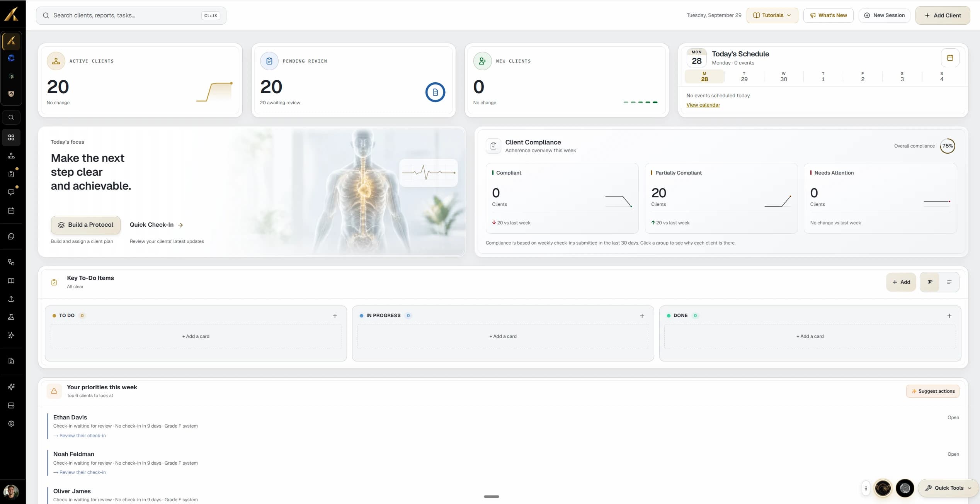Switch to the blue C workspace icon
Viewport: 980px width, 504px height.
tap(11, 58)
